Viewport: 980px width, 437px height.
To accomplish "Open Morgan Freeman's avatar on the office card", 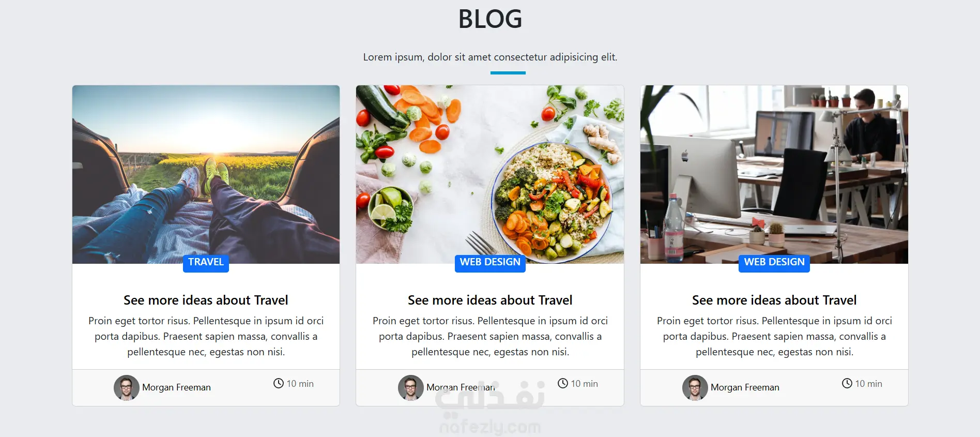I will 695,388.
